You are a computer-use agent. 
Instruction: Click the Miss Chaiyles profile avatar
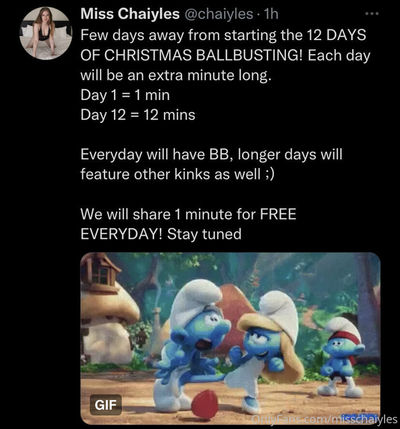coord(45,33)
